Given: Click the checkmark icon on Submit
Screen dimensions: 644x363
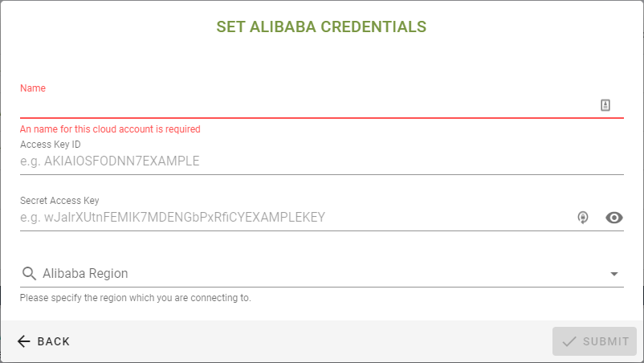Looking at the screenshot, I should tap(569, 341).
